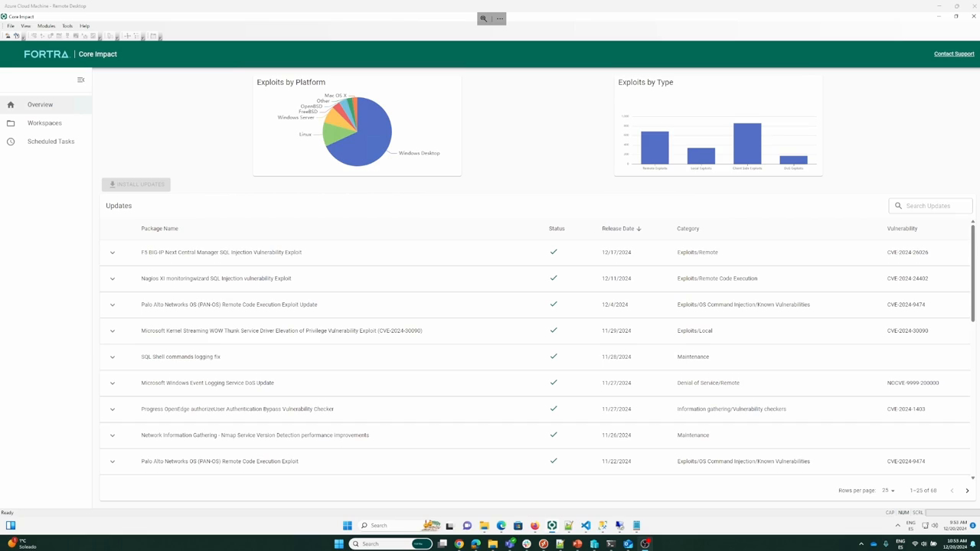Click the CVE-2024-24402 vulnerability cell
The width and height of the screenshot is (980, 551).
click(x=907, y=279)
